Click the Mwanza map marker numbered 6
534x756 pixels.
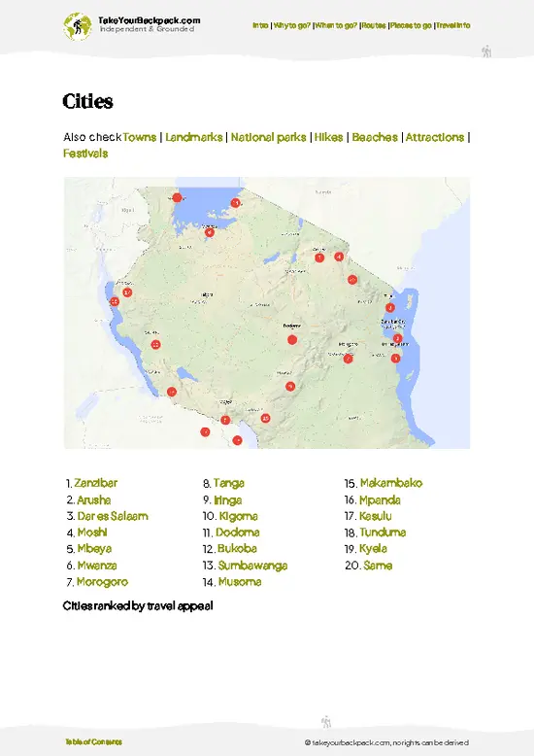click(x=209, y=232)
